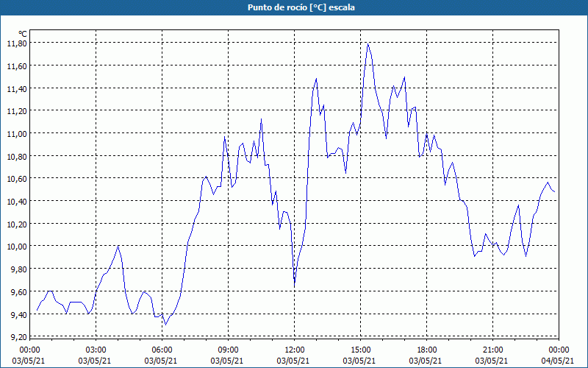Click the 10,60 y-axis value
The height and width of the screenshot is (368, 588).
tap(17, 179)
